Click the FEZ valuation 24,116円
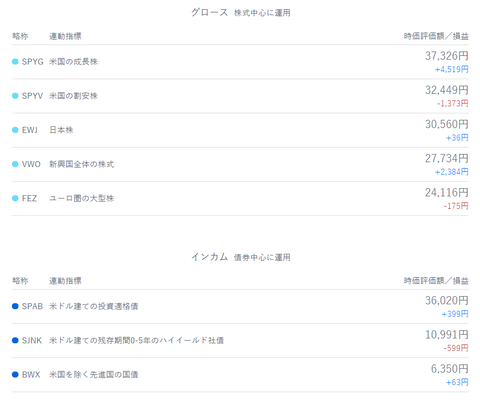 click(x=447, y=192)
